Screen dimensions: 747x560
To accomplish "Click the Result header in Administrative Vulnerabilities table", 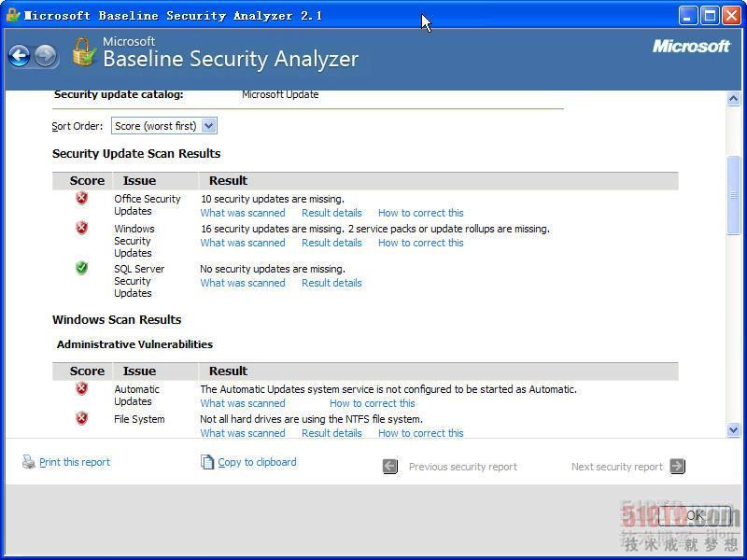I will [x=228, y=371].
